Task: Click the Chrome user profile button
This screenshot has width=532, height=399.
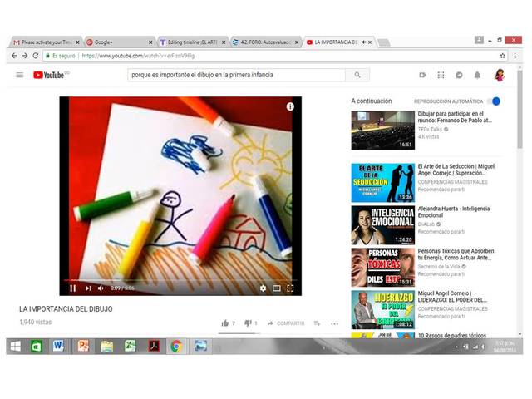Action: (479, 40)
